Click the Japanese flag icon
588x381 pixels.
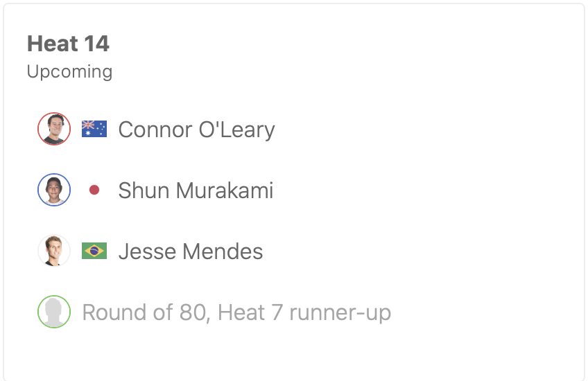[x=94, y=190]
